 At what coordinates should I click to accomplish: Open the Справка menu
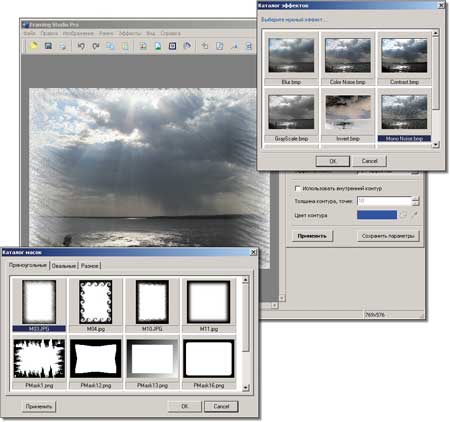point(170,33)
